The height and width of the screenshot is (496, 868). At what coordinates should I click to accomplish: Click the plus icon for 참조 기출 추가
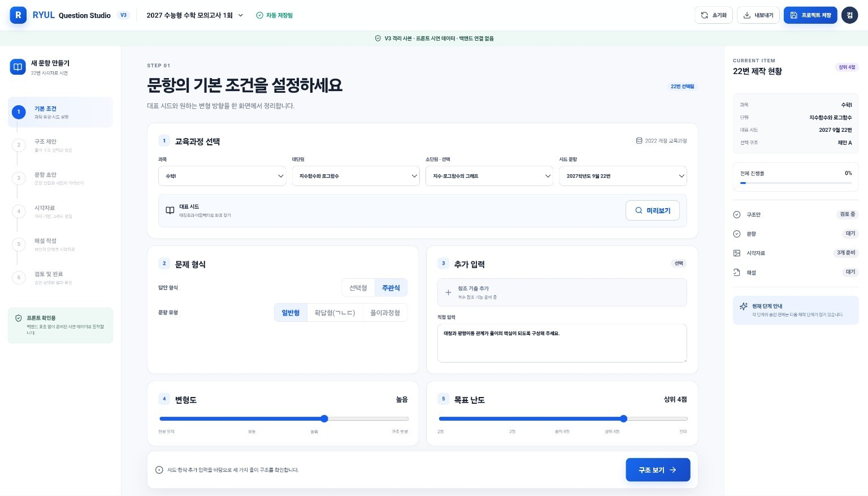[448, 292]
